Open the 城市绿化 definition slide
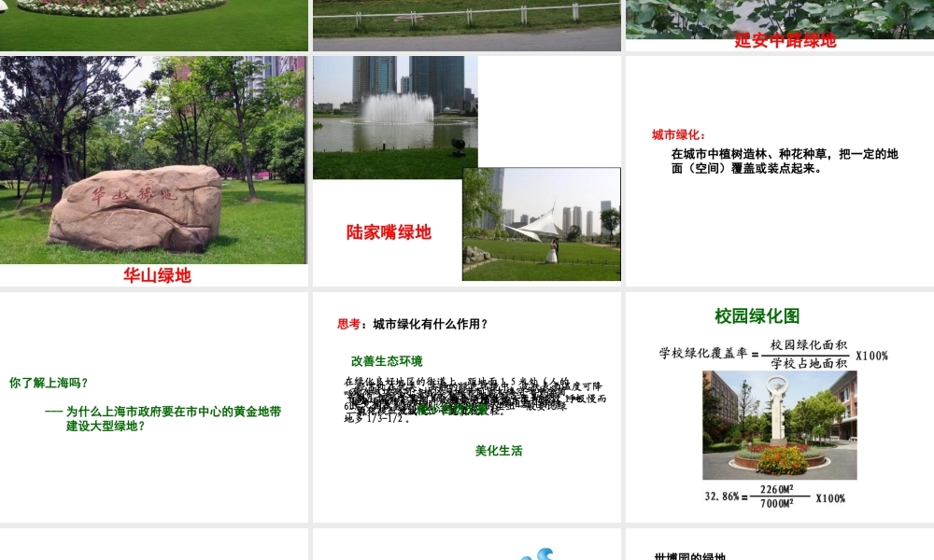934x560 pixels. pos(780,171)
